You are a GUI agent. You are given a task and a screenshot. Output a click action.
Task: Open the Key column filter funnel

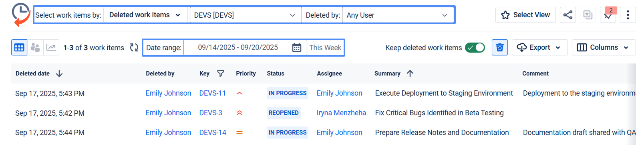pyautogui.click(x=221, y=74)
